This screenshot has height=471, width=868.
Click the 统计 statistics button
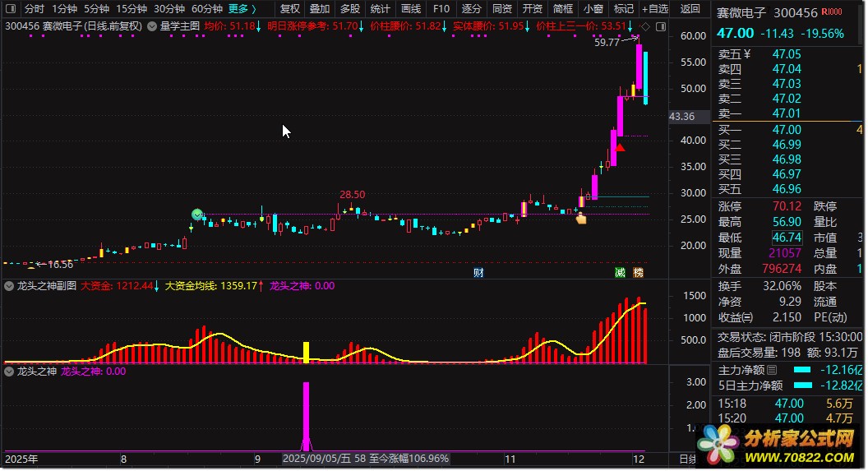[381, 9]
